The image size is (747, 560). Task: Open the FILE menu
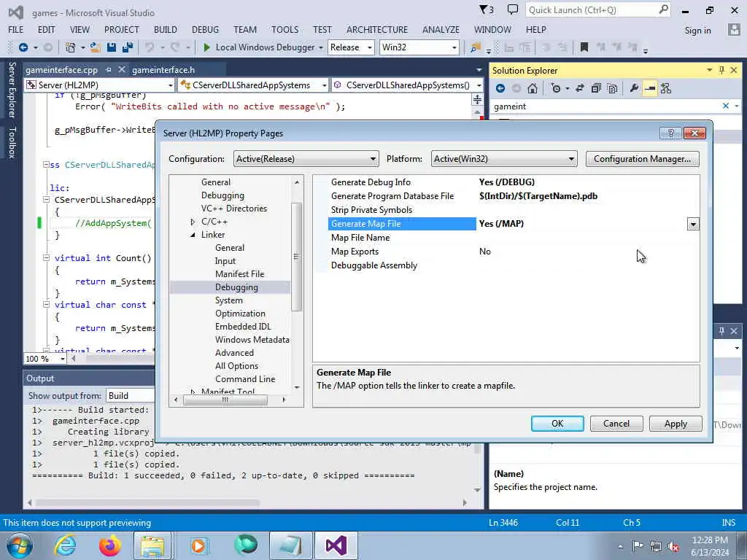[16, 29]
